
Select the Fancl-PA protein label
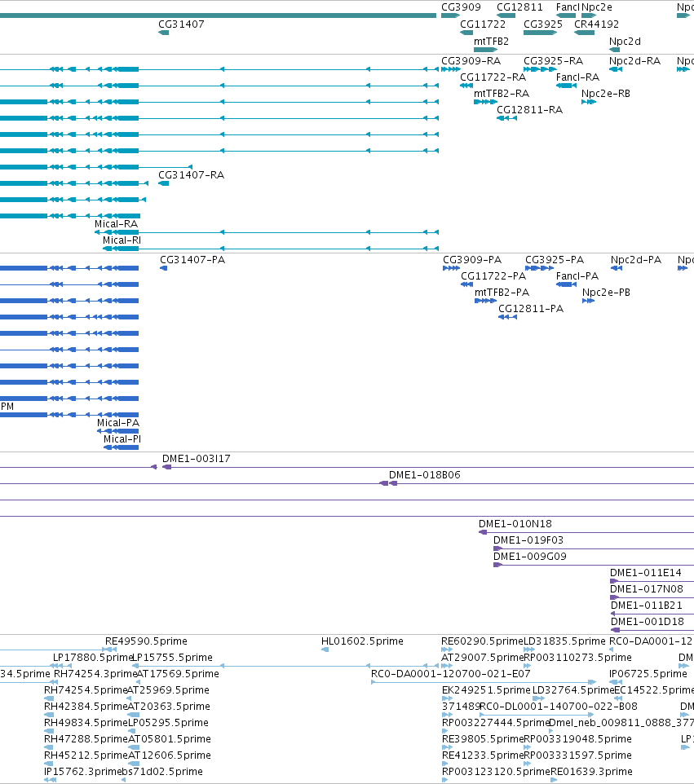pos(577,276)
